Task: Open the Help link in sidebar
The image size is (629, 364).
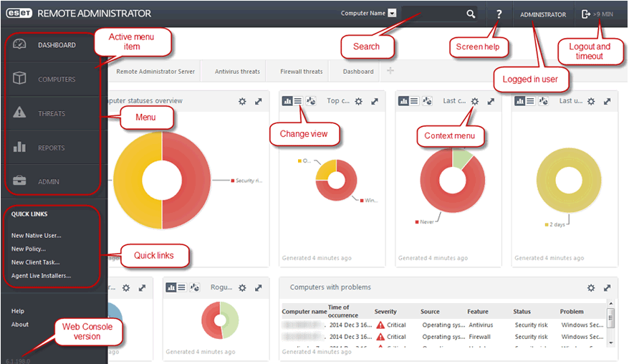Action: point(18,311)
